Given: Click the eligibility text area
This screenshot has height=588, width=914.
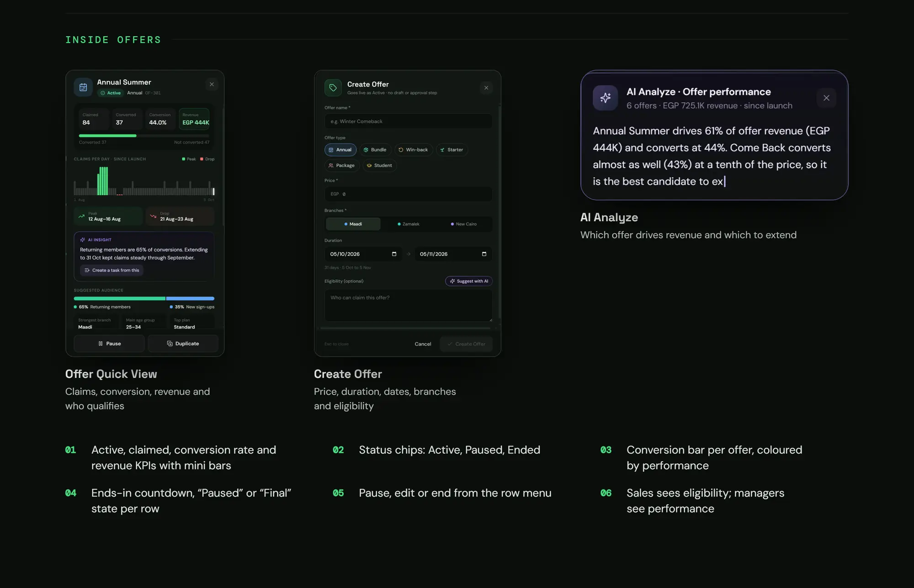Looking at the screenshot, I should (409, 306).
